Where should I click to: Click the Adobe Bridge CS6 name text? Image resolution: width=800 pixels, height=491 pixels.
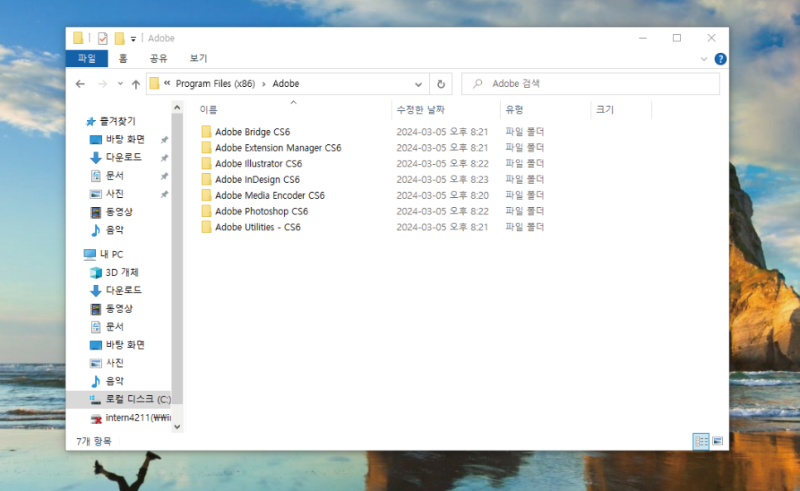(253, 132)
